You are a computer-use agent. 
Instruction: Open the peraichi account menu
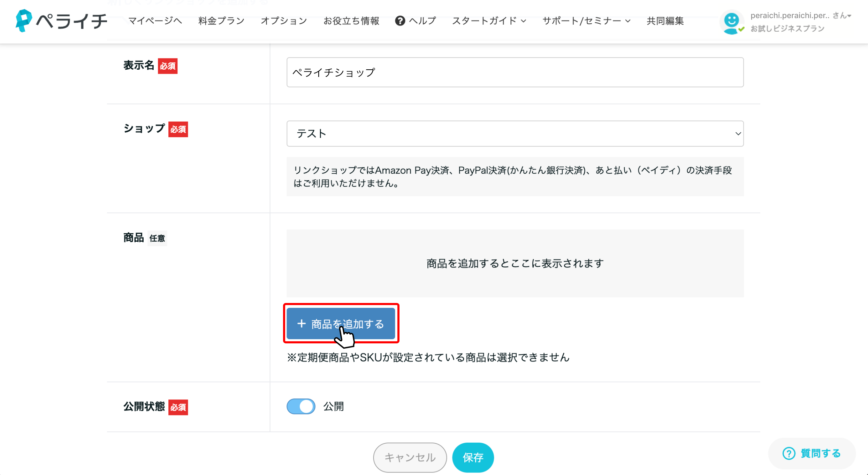click(800, 16)
